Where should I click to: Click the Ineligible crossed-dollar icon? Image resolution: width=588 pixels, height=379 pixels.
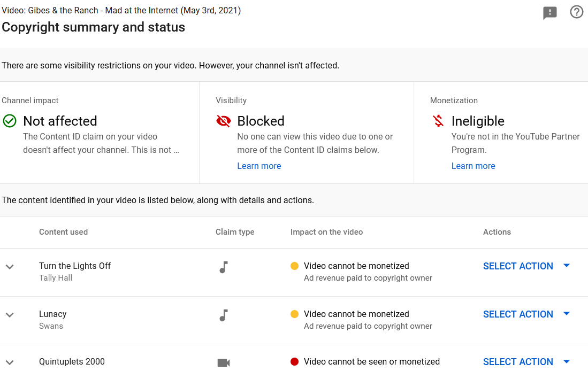(x=438, y=121)
